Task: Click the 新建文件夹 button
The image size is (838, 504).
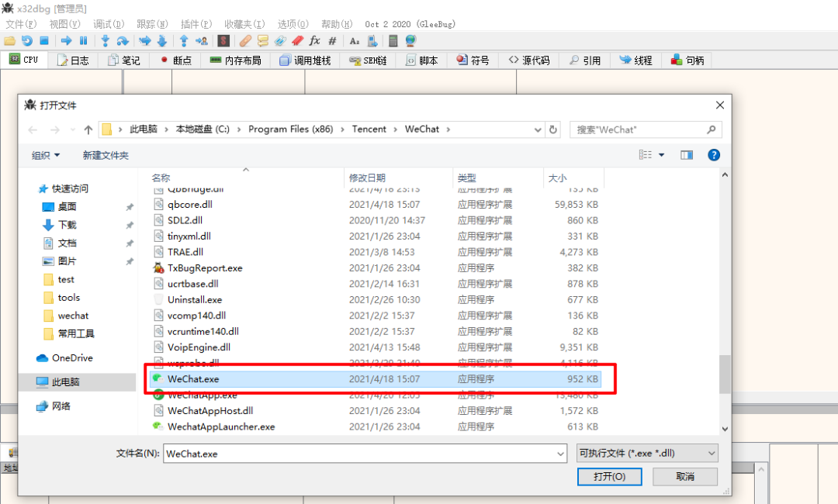Action: click(x=106, y=155)
